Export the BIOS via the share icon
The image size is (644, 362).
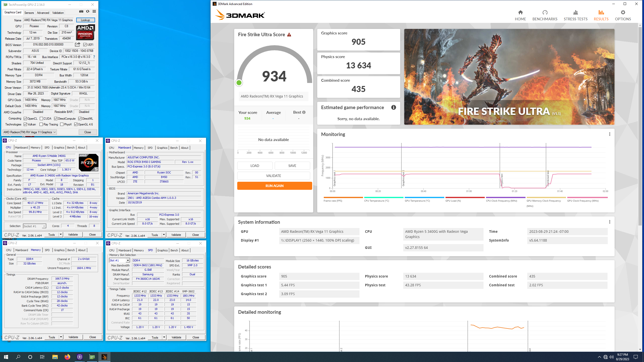pos(77,44)
